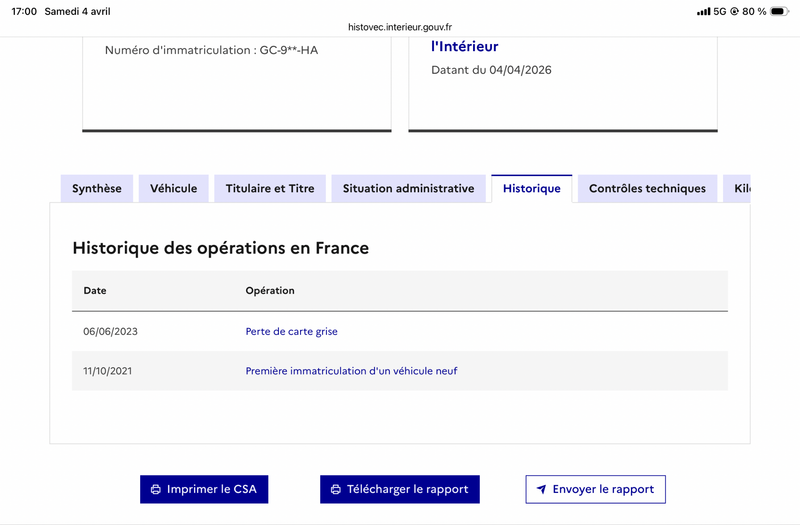This screenshot has width=800, height=525.
Task: Click the printer icon beside Imprimer le CSA
Action: pyautogui.click(x=155, y=490)
